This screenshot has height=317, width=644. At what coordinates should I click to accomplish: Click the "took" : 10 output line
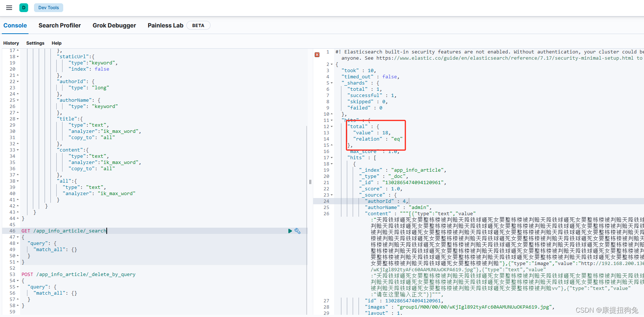tap(359, 71)
